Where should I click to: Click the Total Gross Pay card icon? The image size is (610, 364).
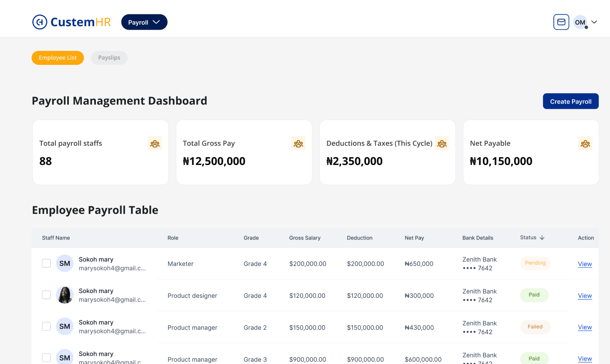coord(298,143)
